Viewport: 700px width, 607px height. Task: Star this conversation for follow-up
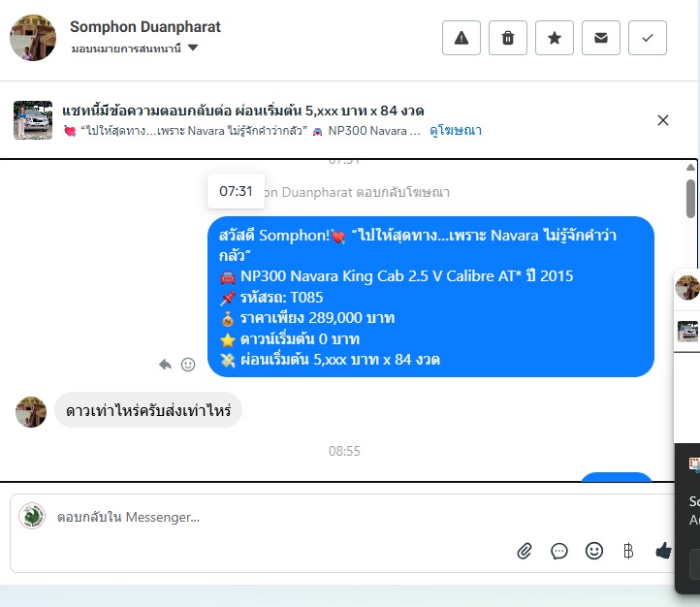point(554,38)
